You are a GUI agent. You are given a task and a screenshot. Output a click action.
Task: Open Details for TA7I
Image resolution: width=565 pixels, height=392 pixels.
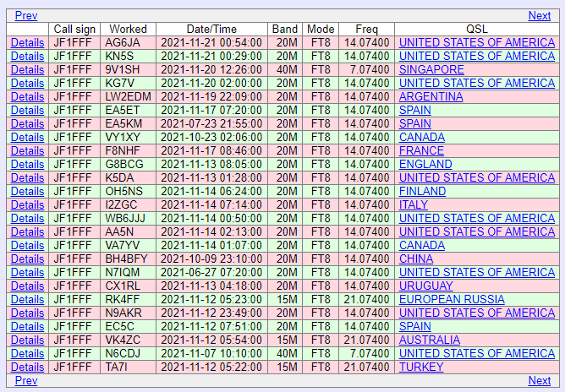(x=27, y=367)
